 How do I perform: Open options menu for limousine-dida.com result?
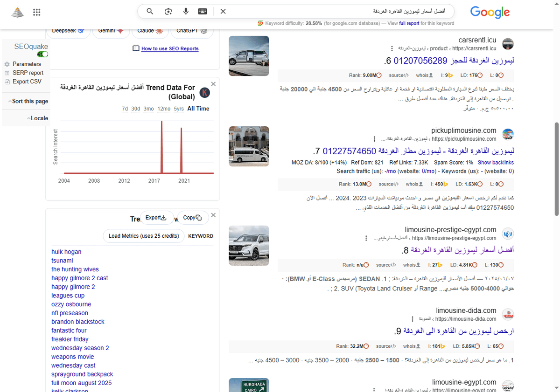pyautogui.click(x=412, y=318)
